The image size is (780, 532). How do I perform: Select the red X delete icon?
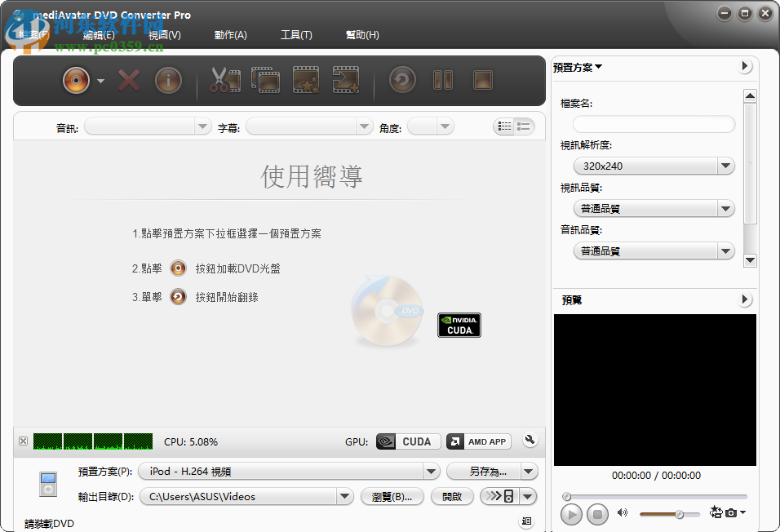(128, 80)
